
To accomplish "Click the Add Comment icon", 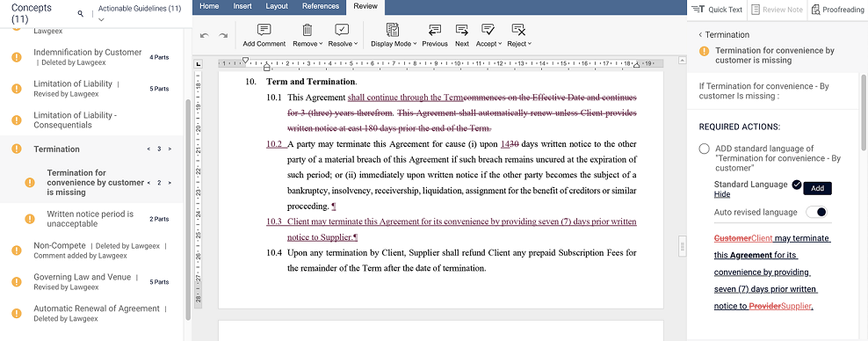I will point(264,30).
